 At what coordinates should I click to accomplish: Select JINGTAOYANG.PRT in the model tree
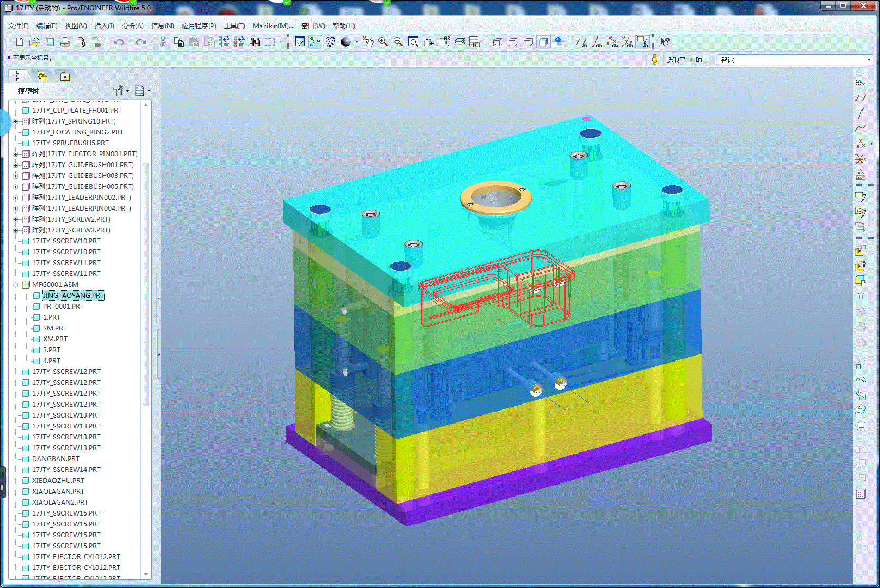tap(74, 296)
